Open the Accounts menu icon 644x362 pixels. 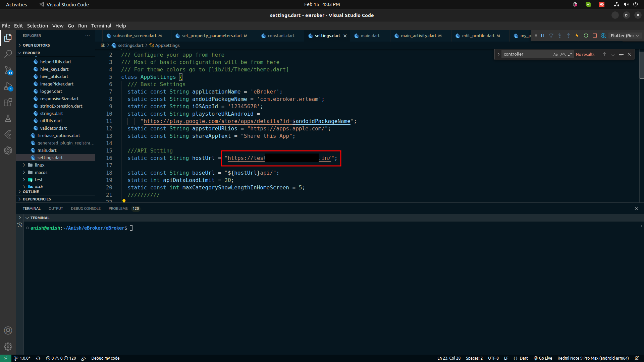(x=8, y=330)
